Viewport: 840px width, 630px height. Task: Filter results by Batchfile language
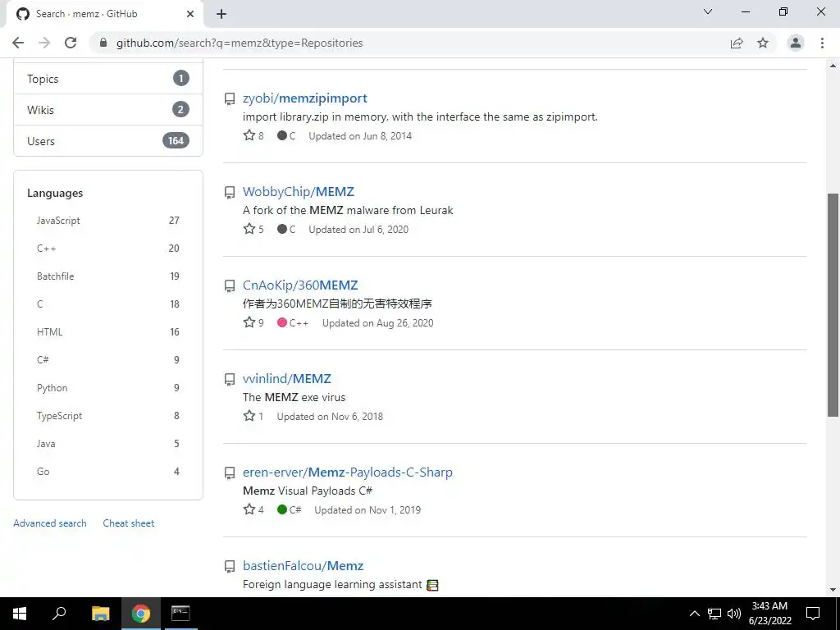coord(108,276)
